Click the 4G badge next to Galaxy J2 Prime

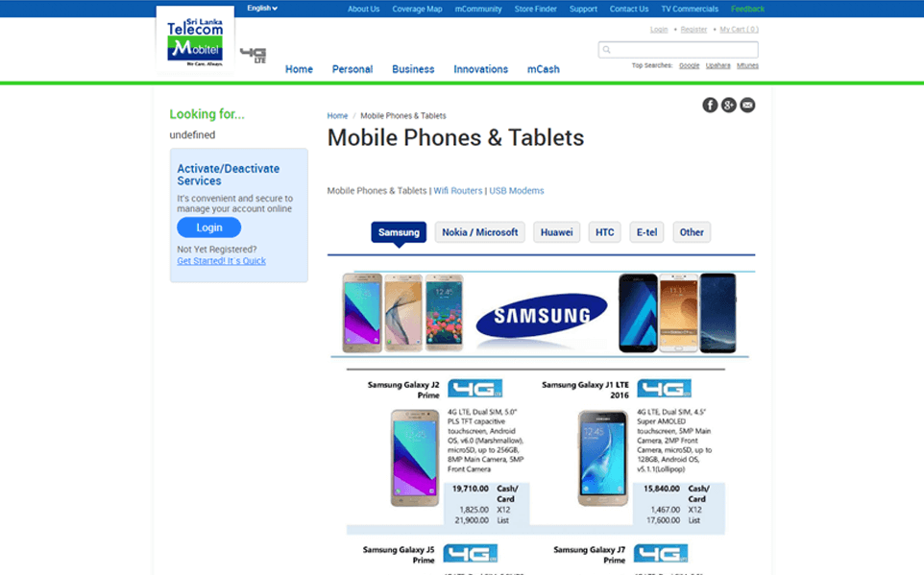tap(474, 388)
